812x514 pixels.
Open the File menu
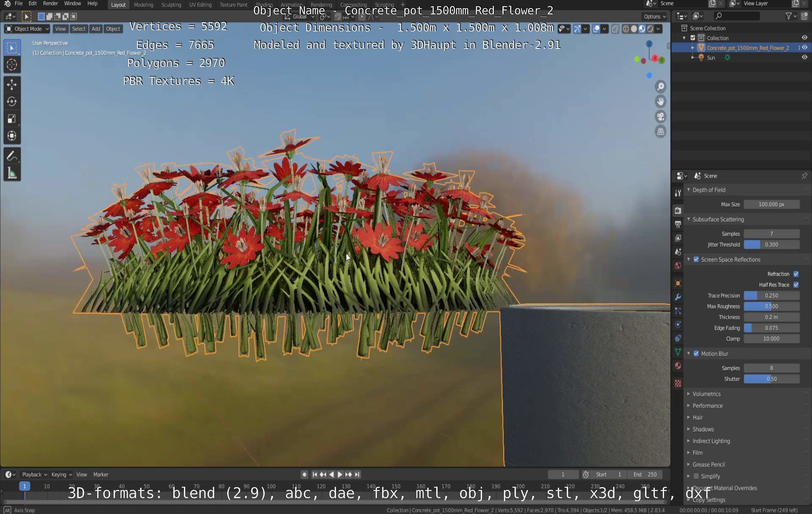(19, 4)
